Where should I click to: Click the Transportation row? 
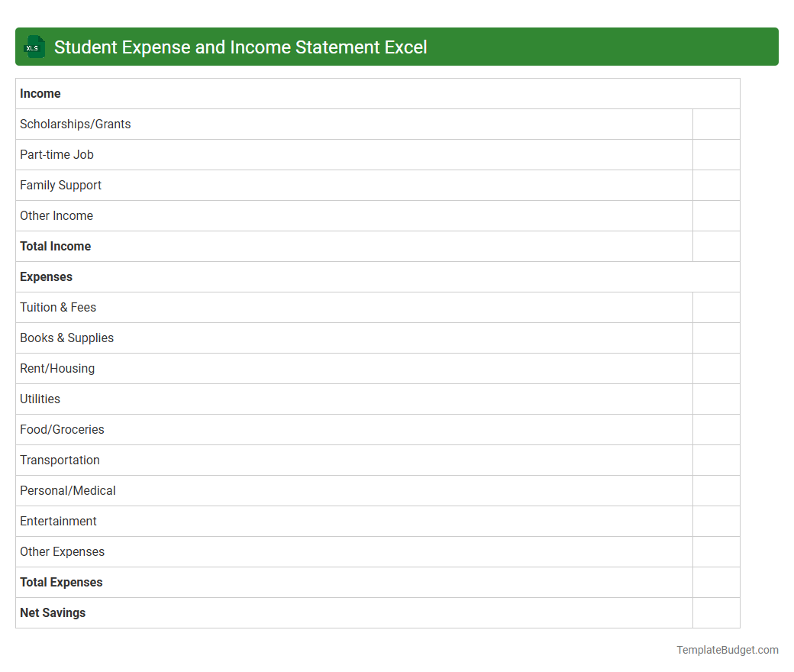point(60,460)
